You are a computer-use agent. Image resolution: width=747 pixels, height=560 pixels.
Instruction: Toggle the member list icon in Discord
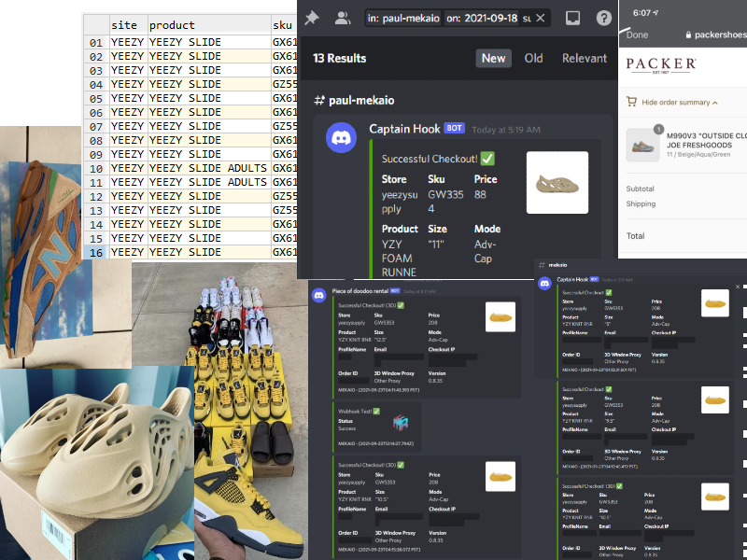click(343, 18)
